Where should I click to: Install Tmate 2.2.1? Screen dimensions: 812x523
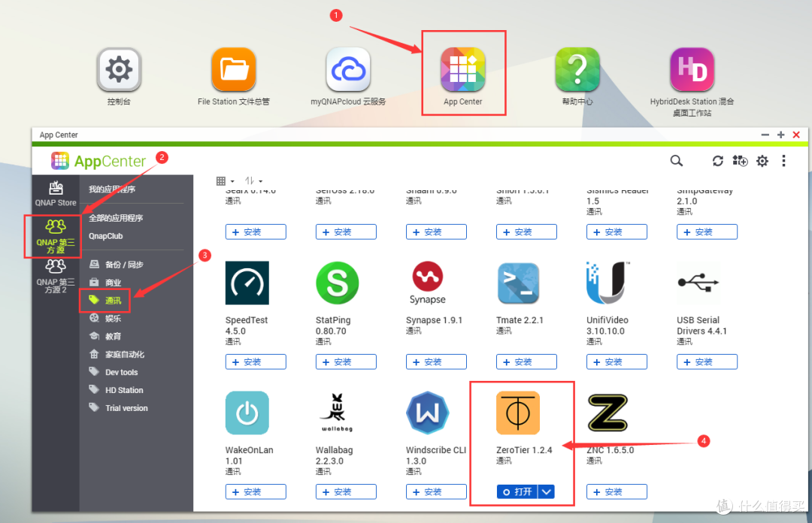pyautogui.click(x=526, y=362)
